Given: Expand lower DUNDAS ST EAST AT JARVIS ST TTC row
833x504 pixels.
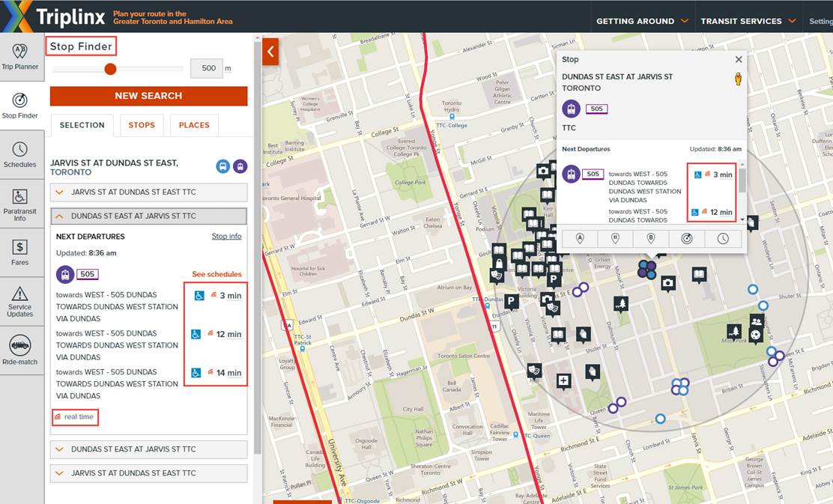Looking at the screenshot, I should (x=149, y=449).
